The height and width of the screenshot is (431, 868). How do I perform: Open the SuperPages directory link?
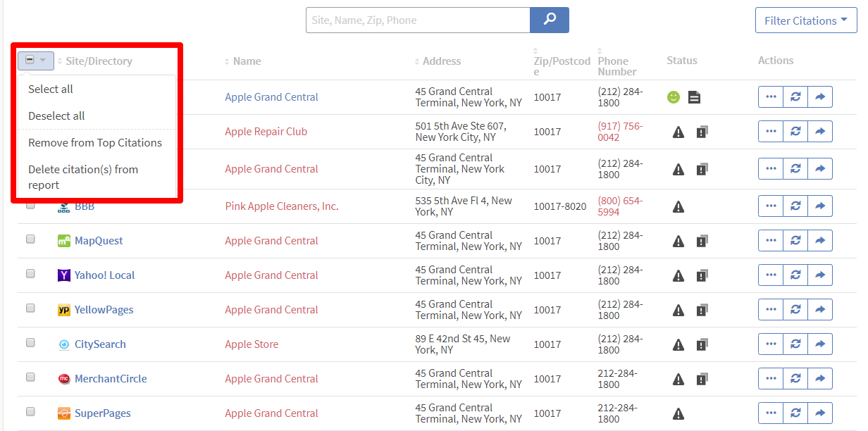pyautogui.click(x=103, y=413)
